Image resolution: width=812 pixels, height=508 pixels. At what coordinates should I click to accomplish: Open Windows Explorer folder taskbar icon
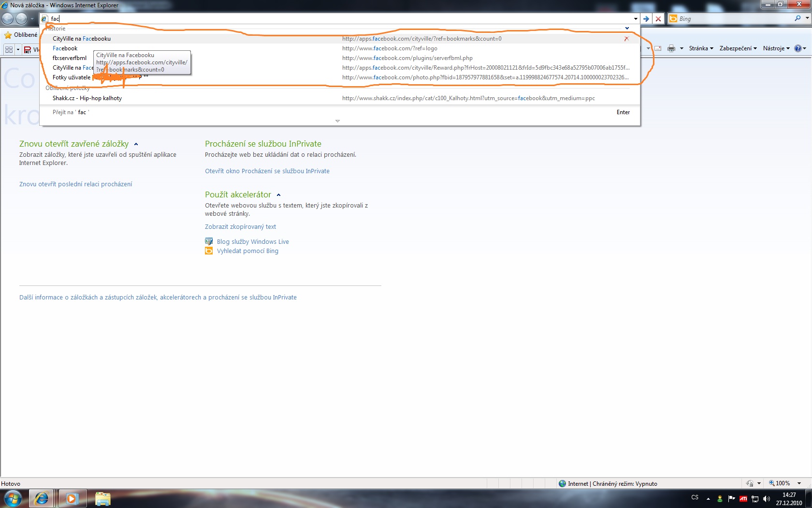tap(102, 498)
